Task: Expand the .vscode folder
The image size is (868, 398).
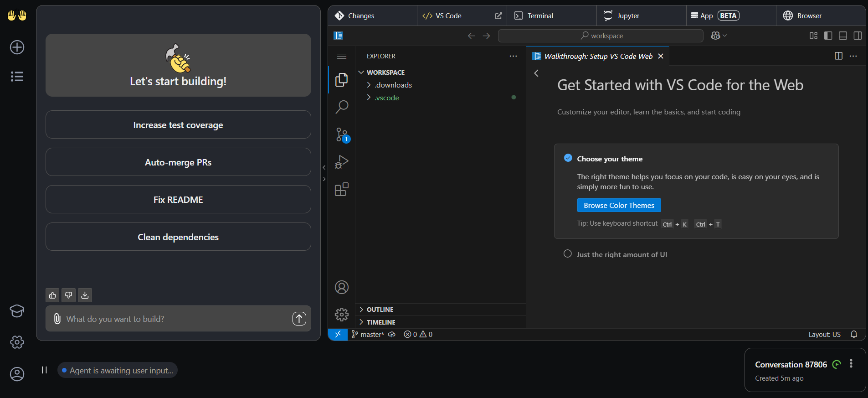Action: [441, 98]
